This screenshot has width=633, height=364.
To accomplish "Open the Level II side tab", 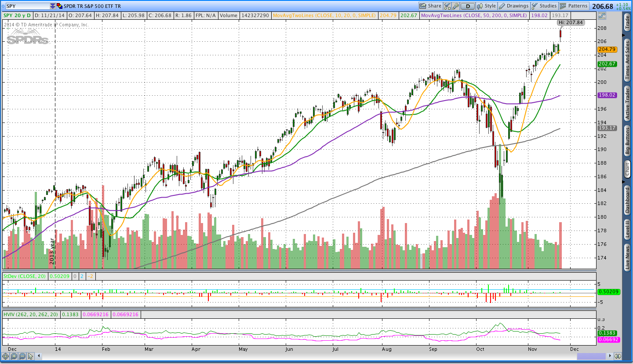I will tap(627, 229).
